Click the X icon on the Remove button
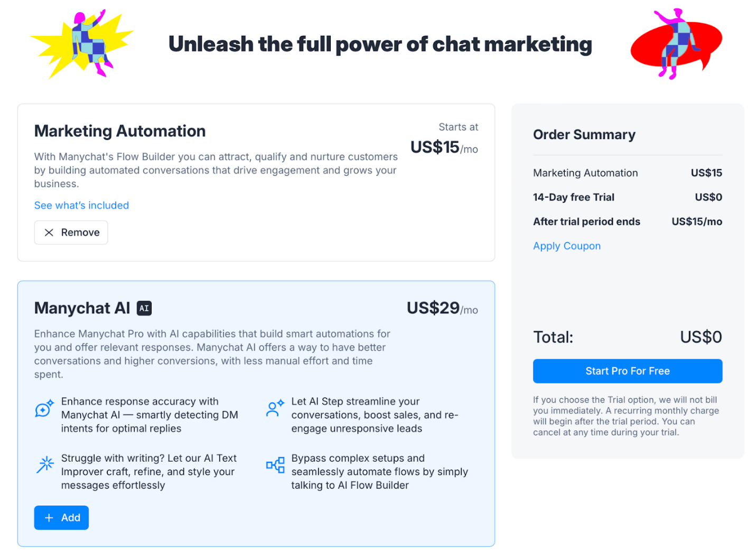The image size is (756, 551). pyautogui.click(x=49, y=232)
